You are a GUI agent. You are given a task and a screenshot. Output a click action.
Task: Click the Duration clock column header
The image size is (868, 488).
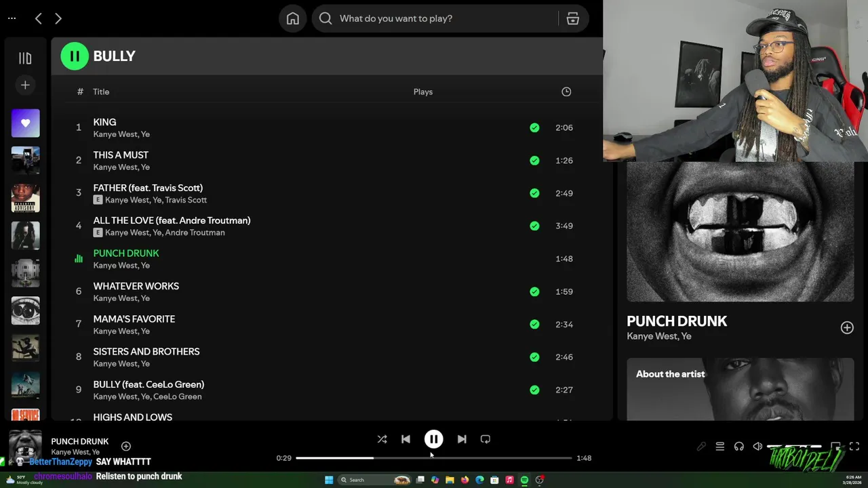pos(566,91)
